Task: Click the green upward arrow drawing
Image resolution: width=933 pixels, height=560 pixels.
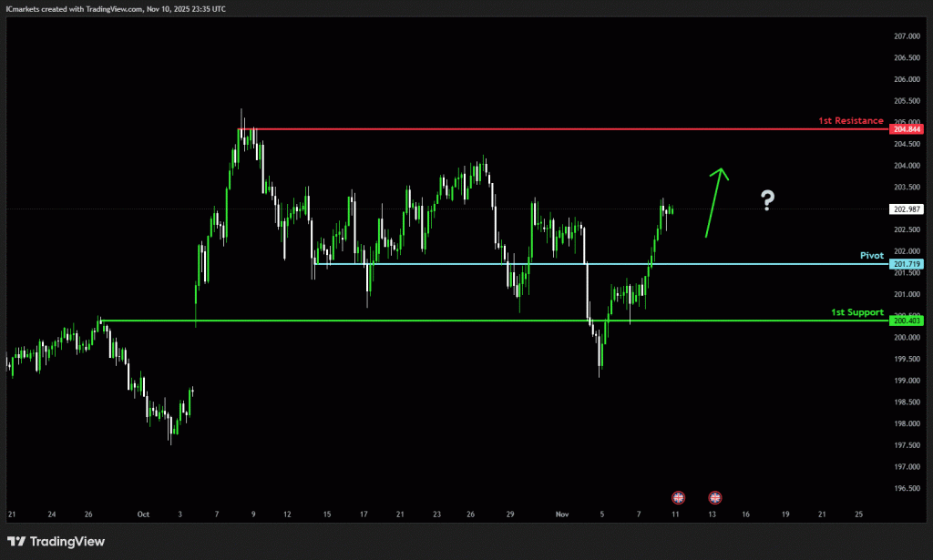Action: pos(715,200)
